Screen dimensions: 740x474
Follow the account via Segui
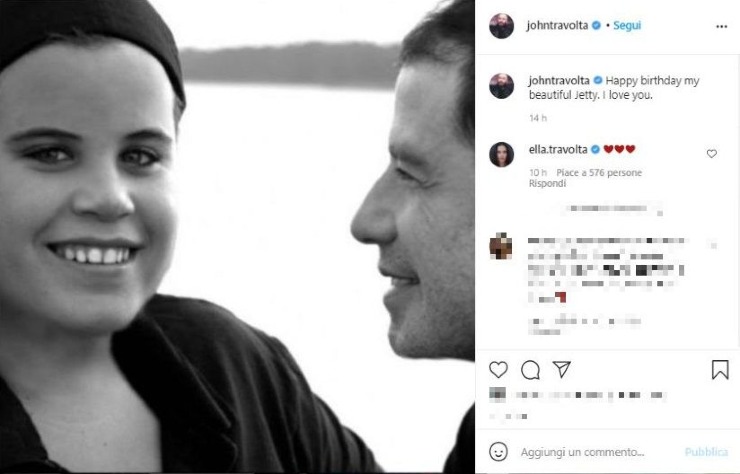(x=627, y=25)
